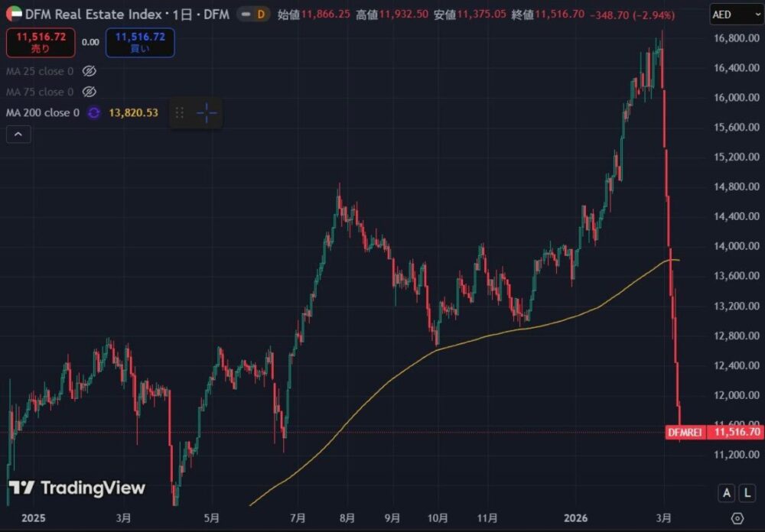Viewport: 765px width, 532px height.
Task: Click the 13,820.53 MA 200 value
Action: coord(134,113)
